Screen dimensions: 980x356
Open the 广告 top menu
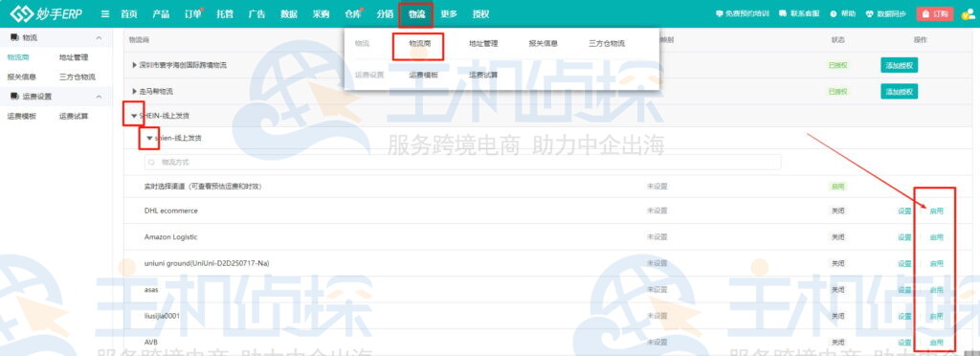[256, 13]
